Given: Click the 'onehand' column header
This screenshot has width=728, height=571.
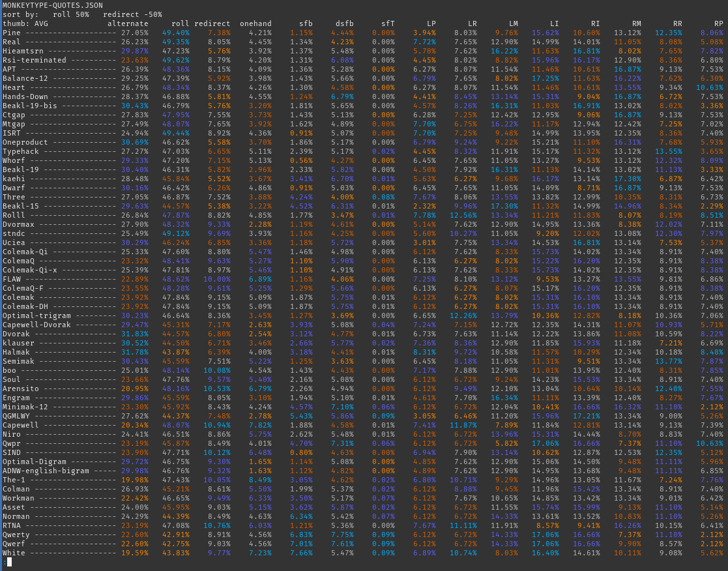Looking at the screenshot, I should [255, 23].
